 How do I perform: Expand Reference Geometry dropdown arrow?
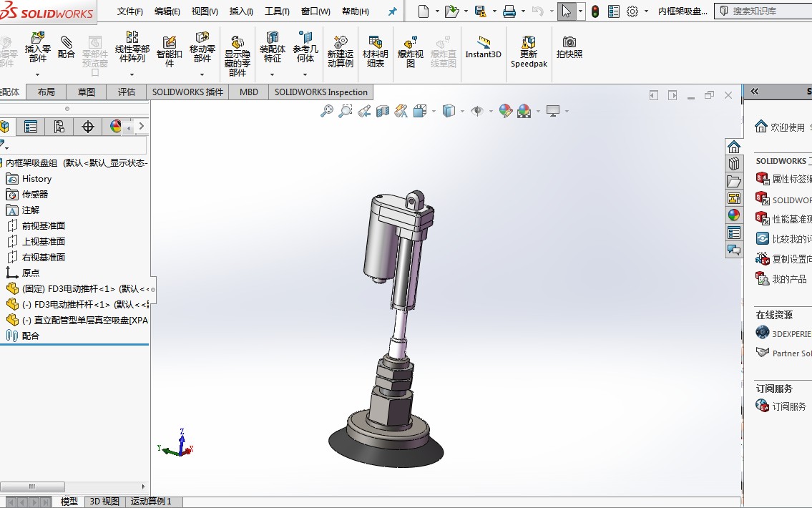click(x=305, y=75)
